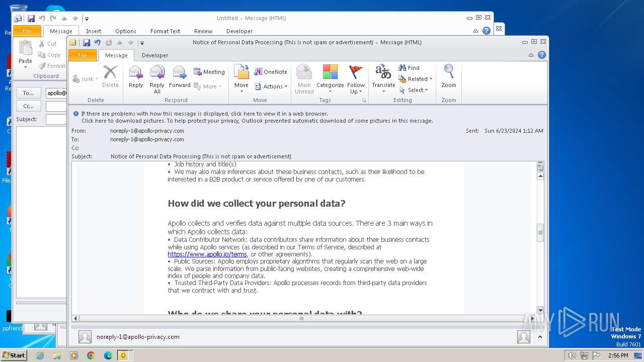
Task: Send the message to OneNote
Action: click(271, 72)
